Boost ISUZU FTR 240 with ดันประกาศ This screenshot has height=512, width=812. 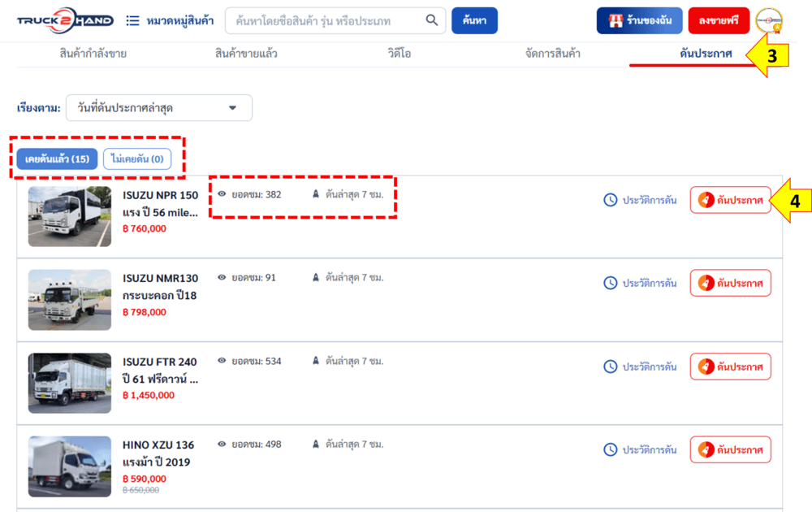point(731,367)
